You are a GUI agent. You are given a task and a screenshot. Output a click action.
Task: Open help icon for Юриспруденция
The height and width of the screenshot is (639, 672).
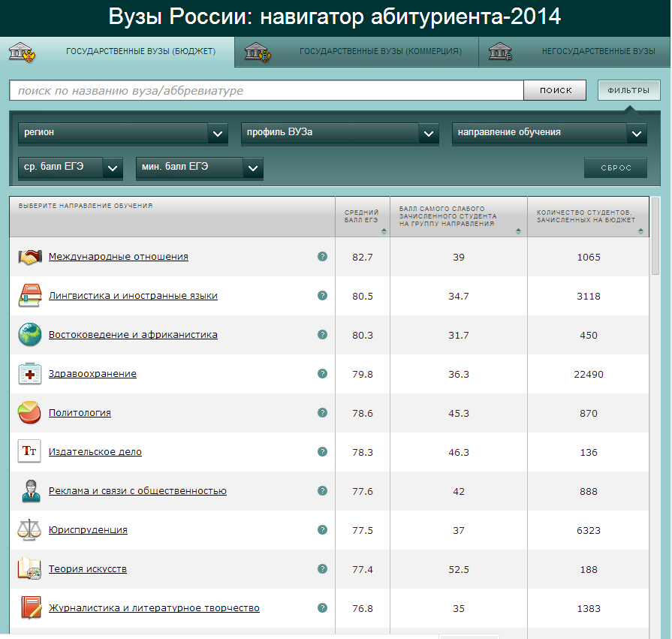(x=322, y=529)
